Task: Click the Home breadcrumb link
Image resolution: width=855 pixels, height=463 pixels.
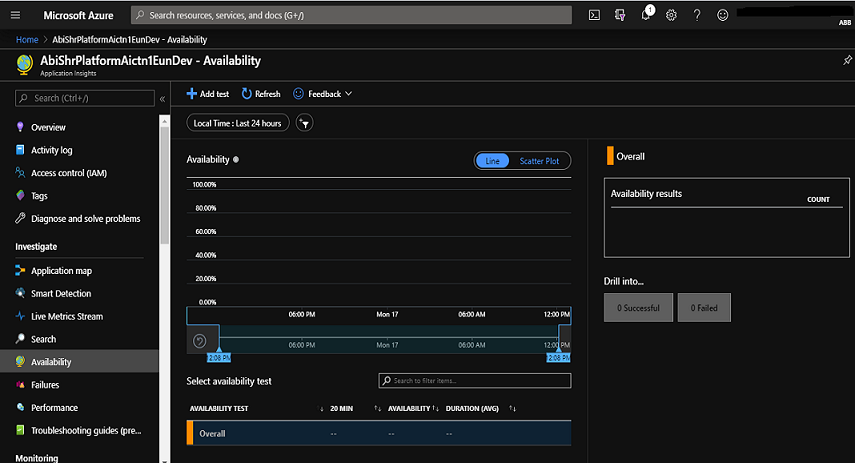Action: [x=27, y=39]
